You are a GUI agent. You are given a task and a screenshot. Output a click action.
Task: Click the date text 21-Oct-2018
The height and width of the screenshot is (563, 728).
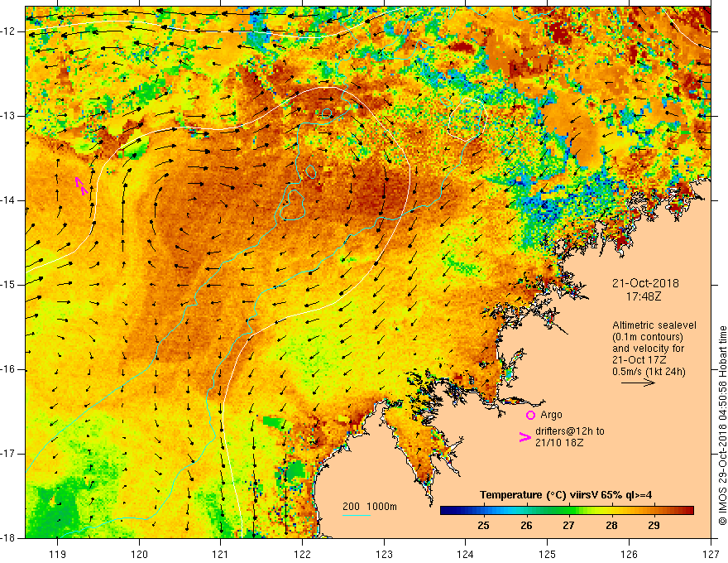coord(645,283)
